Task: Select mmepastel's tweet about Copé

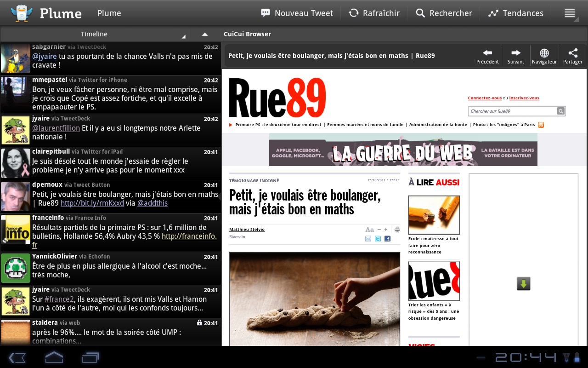Action: click(111, 94)
